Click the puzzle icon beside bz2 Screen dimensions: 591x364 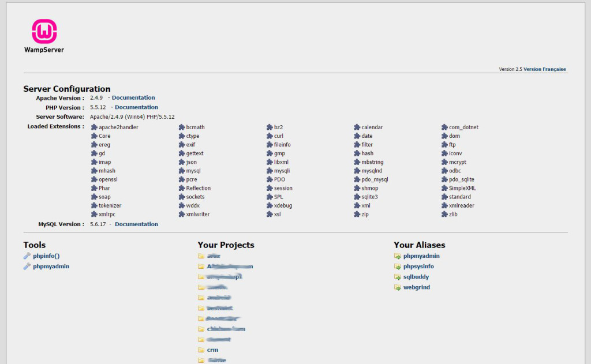[270, 127]
